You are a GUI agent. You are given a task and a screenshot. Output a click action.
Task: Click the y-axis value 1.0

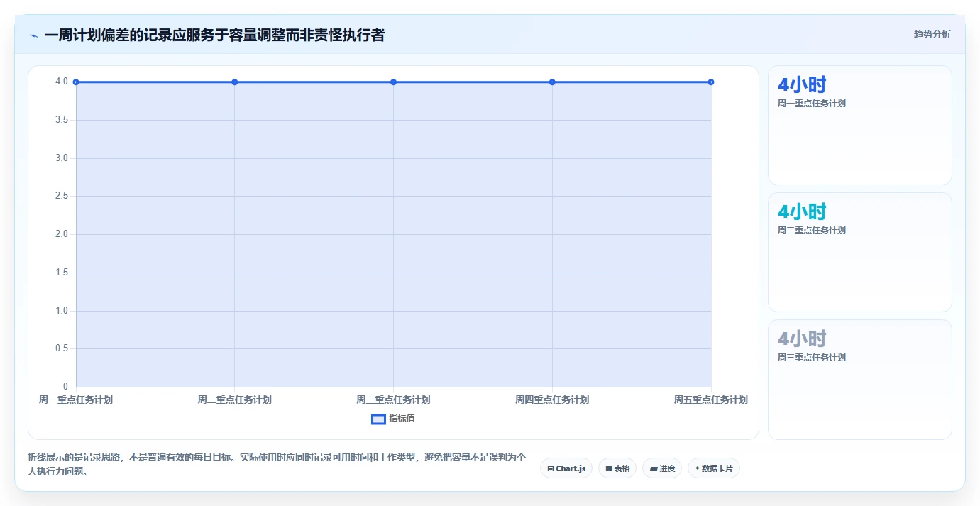click(62, 311)
